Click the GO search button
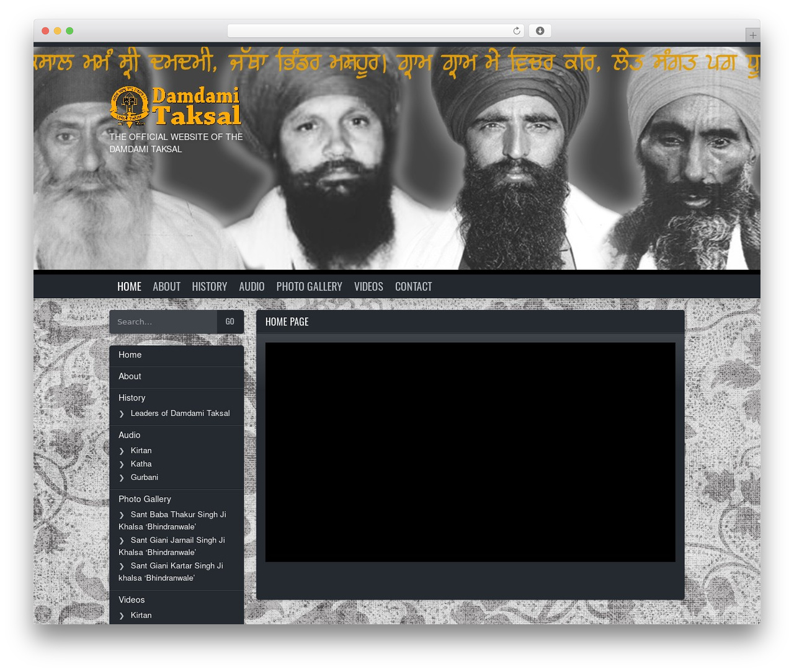Screen dimensions: 794x672 (230, 322)
